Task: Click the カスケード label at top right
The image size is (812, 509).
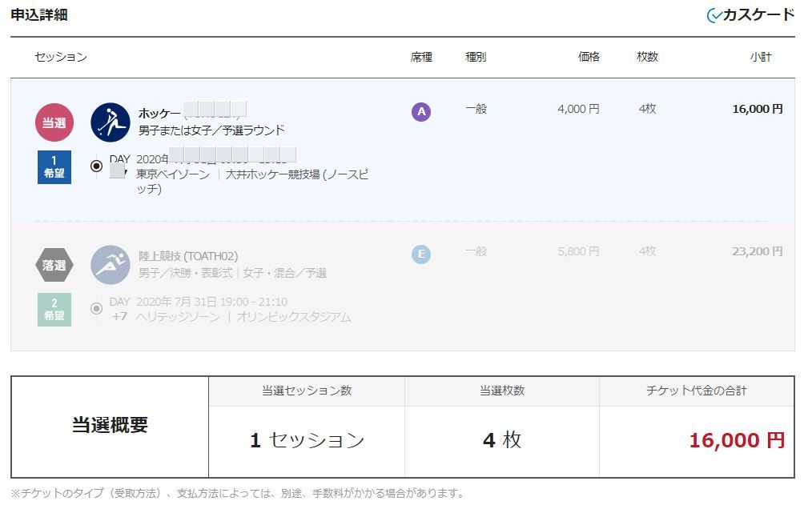Action: click(758, 14)
